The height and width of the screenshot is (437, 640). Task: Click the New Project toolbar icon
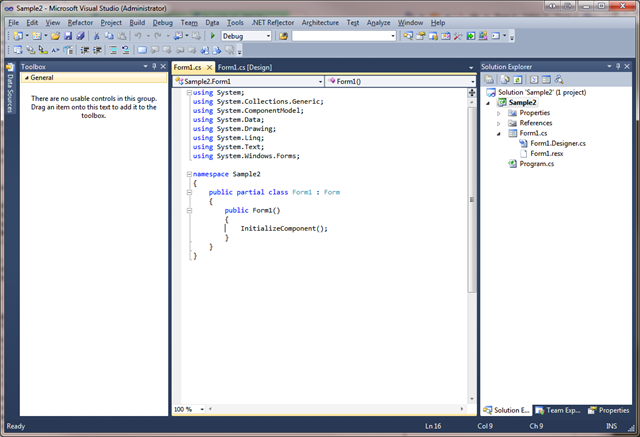pos(18,36)
